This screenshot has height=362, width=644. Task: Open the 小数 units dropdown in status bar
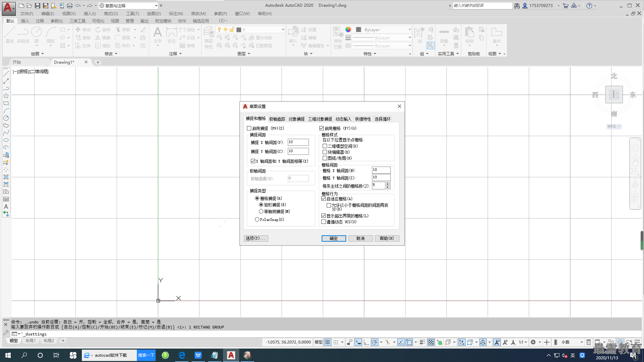(581, 342)
